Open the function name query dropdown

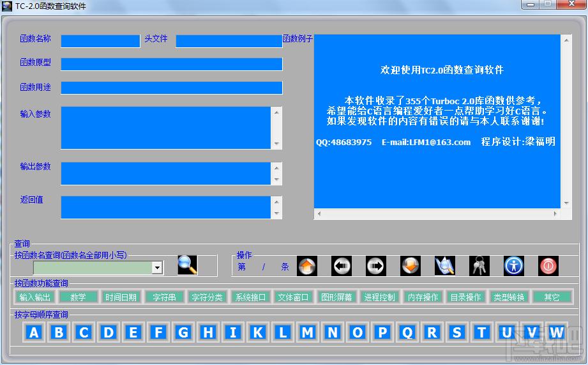click(157, 268)
